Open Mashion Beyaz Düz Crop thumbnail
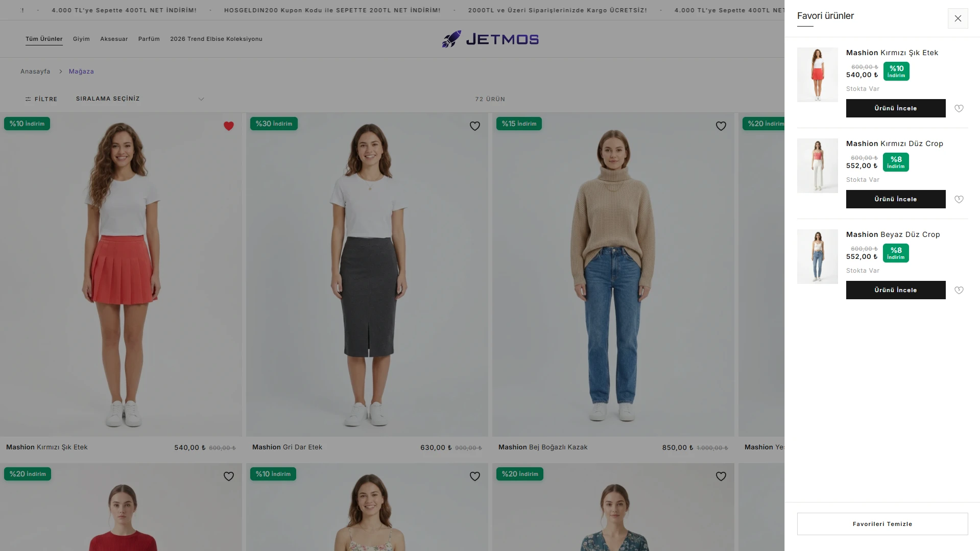Screen dimensions: 980x551 [x=817, y=256]
